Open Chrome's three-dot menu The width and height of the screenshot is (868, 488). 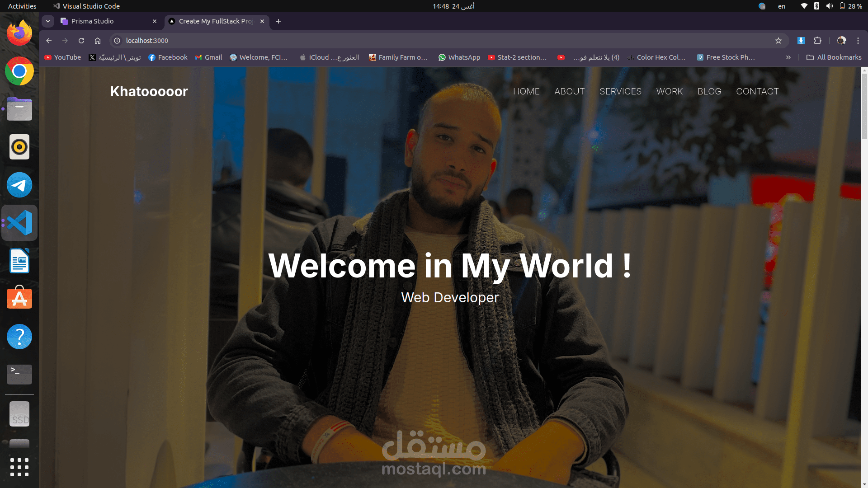[858, 41]
